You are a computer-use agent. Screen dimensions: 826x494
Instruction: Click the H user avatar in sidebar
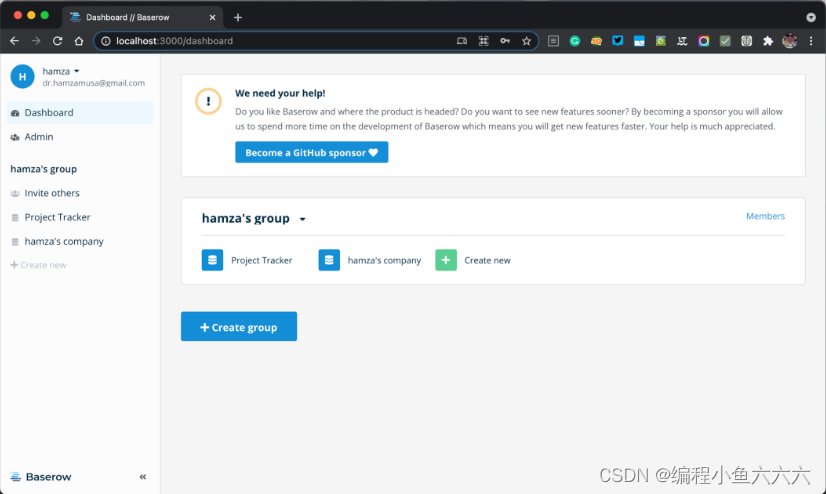(22, 76)
